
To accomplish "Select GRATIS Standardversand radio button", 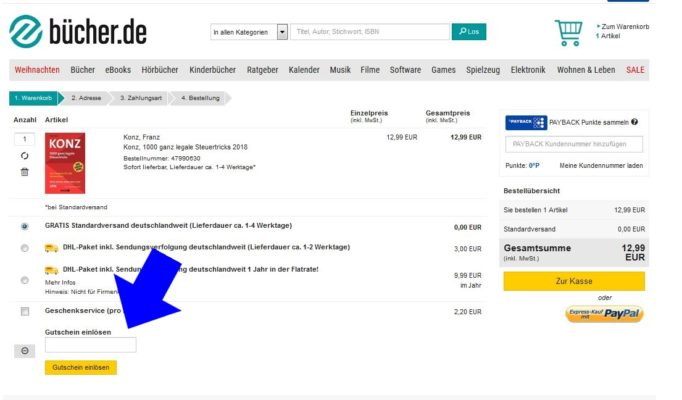I will pos(25,227).
